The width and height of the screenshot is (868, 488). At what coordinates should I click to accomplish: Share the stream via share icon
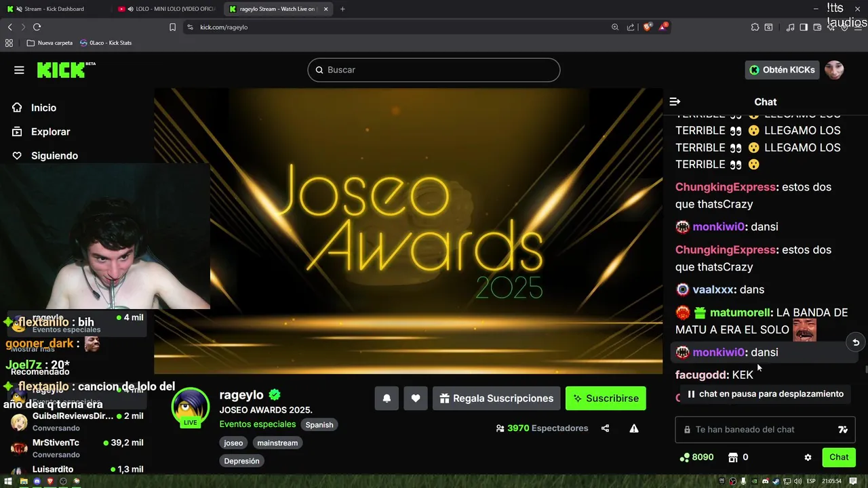tap(605, 428)
